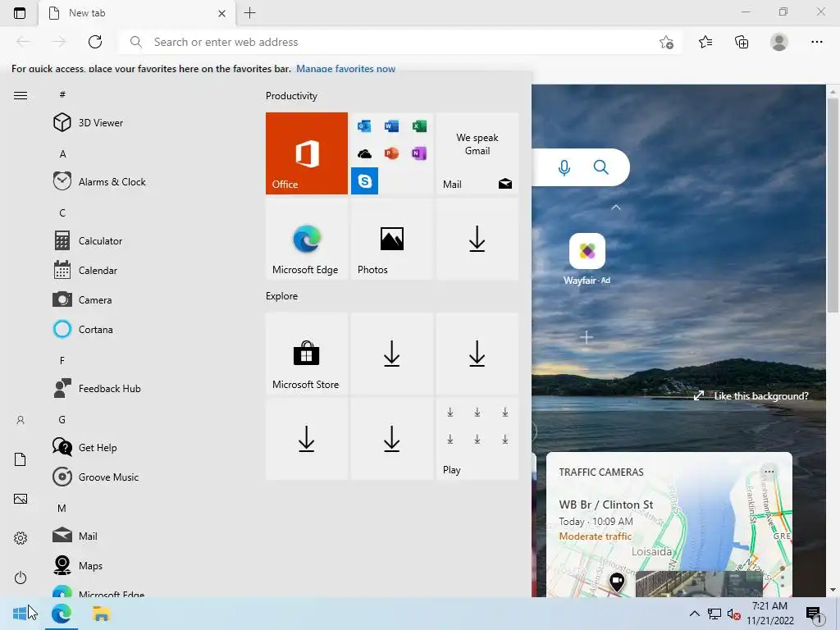Open Excel from the Office tile group
Image resolution: width=840 pixels, height=630 pixels.
[x=419, y=126]
